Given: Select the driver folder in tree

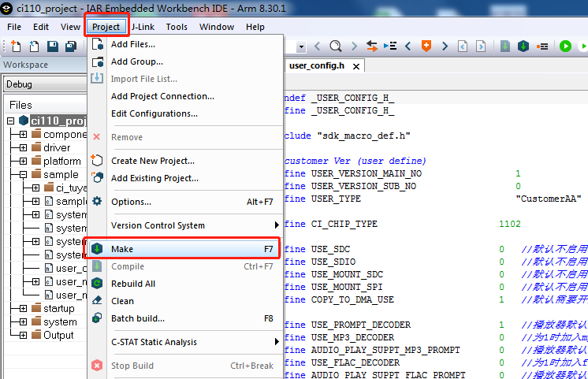Looking at the screenshot, I should [57, 147].
